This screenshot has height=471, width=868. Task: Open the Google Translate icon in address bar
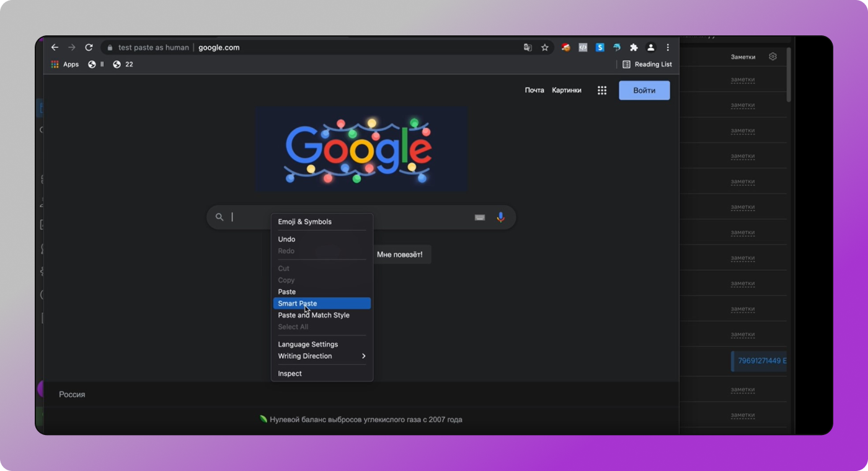[x=528, y=47]
